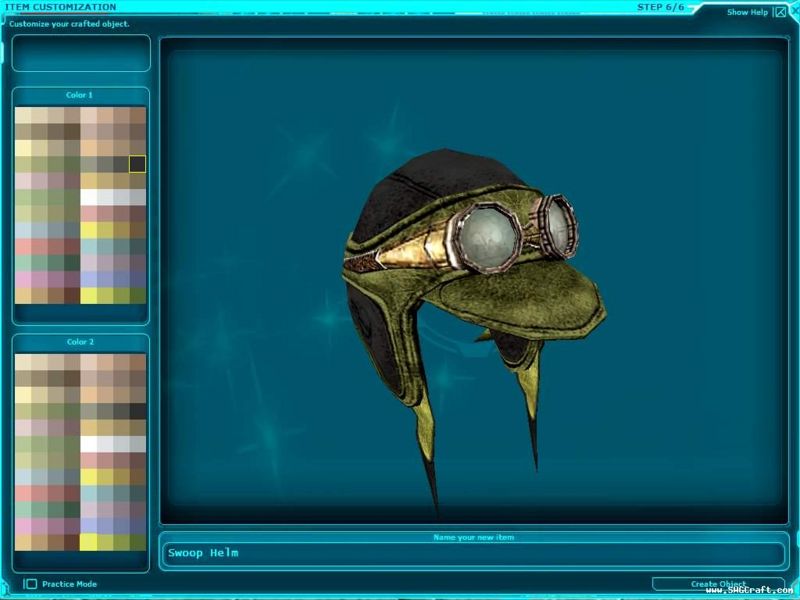Screen dimensions: 800x600
Task: Select the light sky blue swatch in Color 2
Action: [x=23, y=476]
